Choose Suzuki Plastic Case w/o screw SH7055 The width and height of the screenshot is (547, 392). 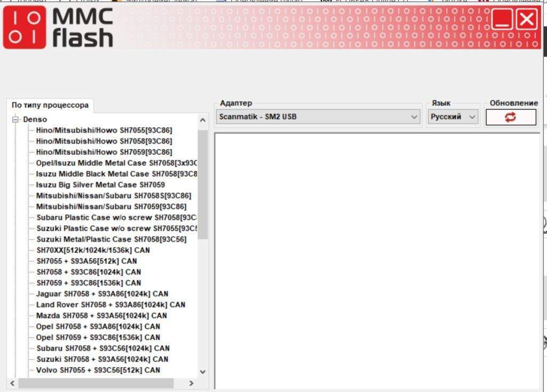(116, 229)
